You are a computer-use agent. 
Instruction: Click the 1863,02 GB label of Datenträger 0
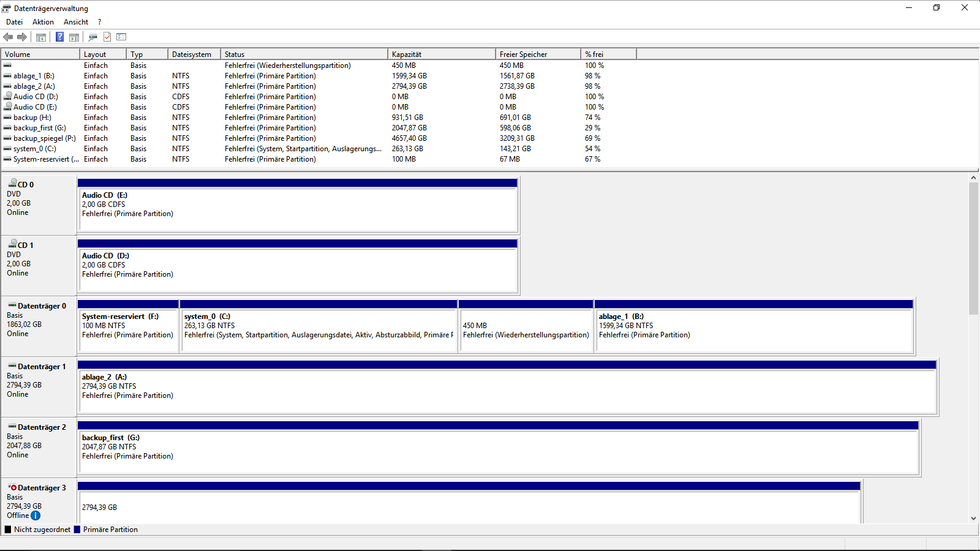coord(24,324)
